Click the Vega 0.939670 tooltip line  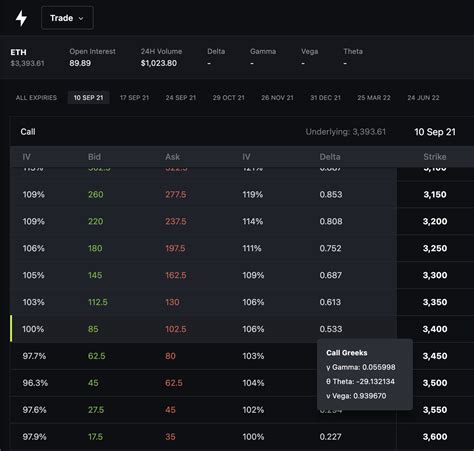tap(356, 396)
